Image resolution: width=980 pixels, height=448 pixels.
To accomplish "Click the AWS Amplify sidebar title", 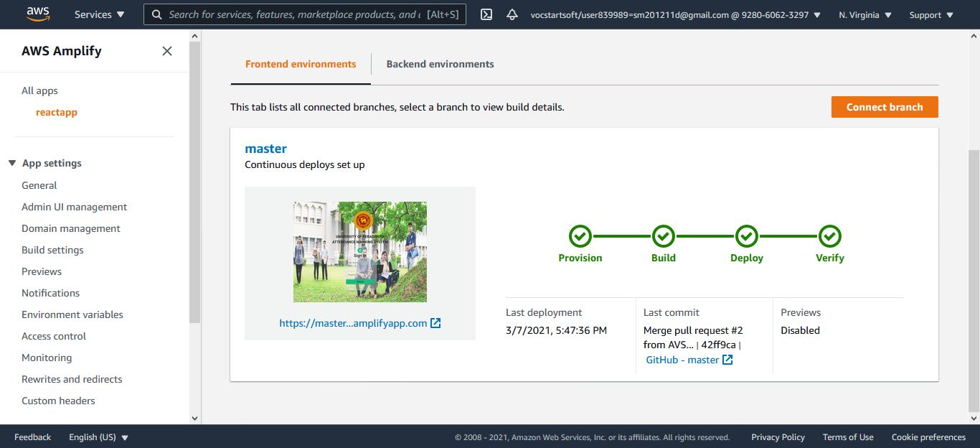I will (62, 51).
